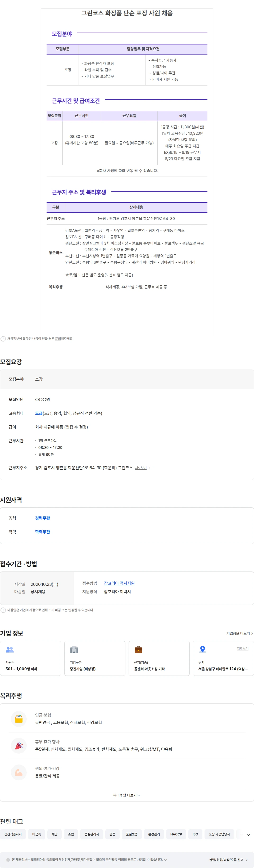Image resolution: width=254 pixels, height=868 pixels.
Task: Click the 산업(업종) briefcase icon
Action: pos(138,649)
